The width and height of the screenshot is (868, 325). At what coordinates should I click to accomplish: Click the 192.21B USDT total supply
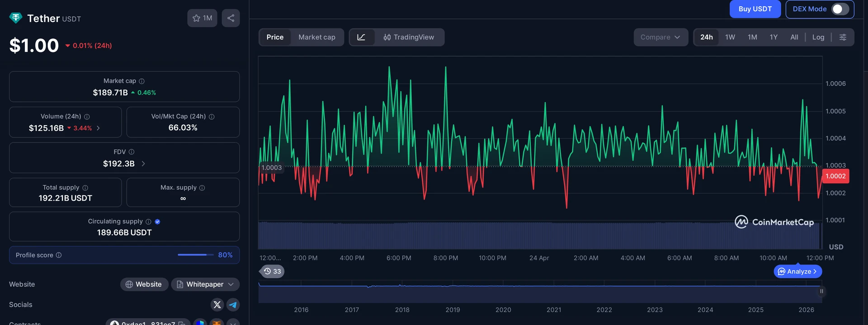click(66, 198)
